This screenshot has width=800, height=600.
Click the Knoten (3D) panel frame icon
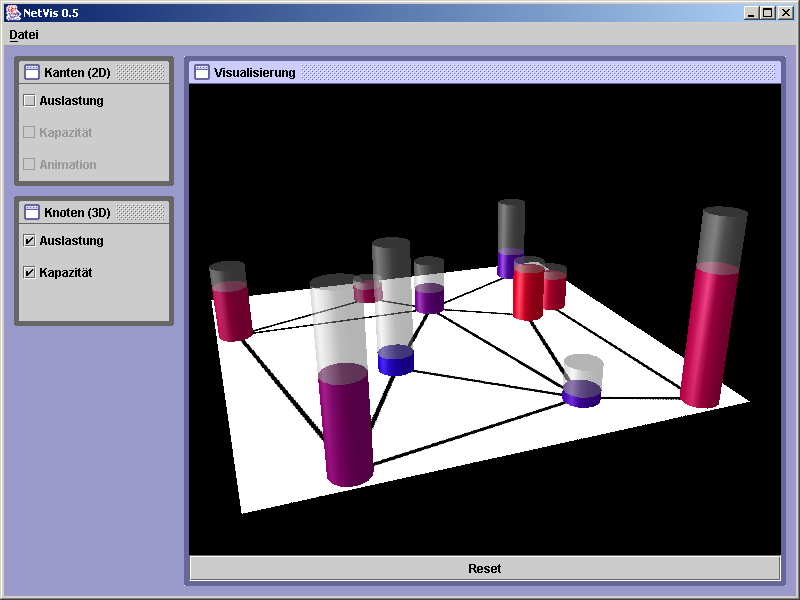tap(32, 212)
